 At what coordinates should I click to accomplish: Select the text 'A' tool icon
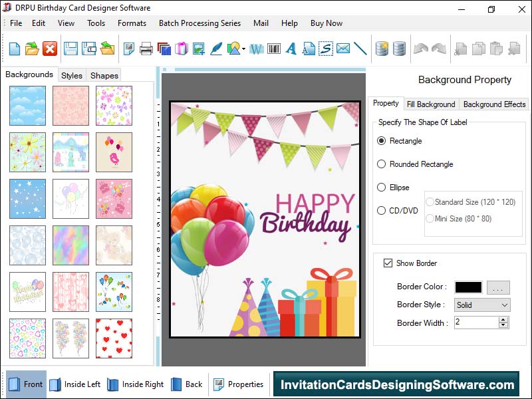(x=291, y=49)
